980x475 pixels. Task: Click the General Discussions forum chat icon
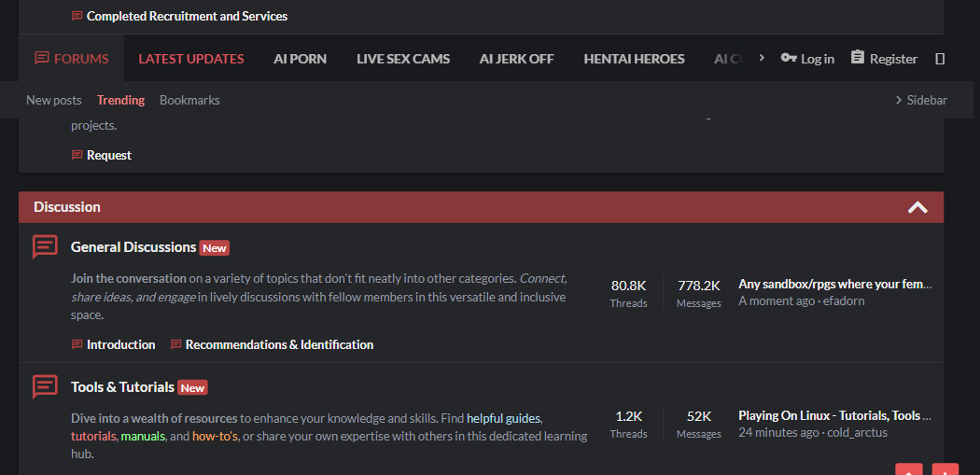coord(45,247)
